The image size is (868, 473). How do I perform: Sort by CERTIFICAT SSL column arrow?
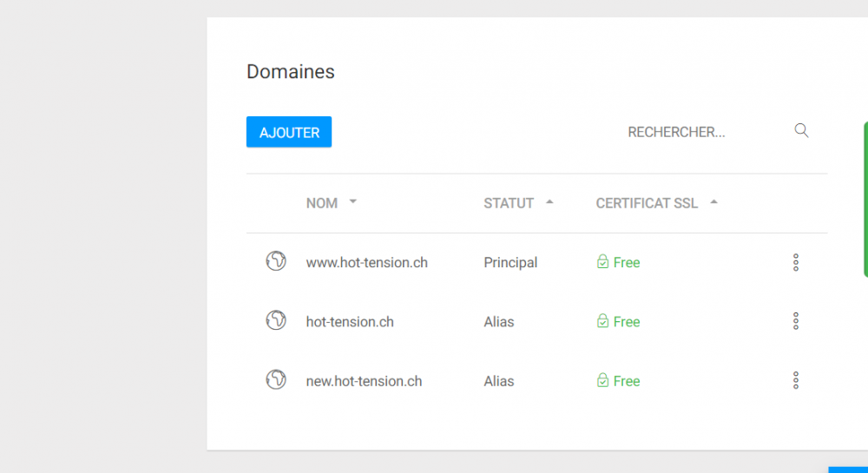click(x=713, y=201)
